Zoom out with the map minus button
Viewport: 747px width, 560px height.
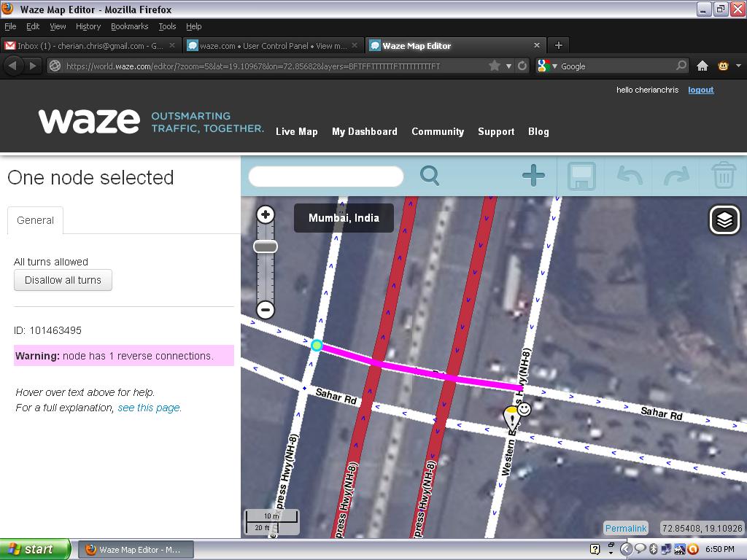266,310
